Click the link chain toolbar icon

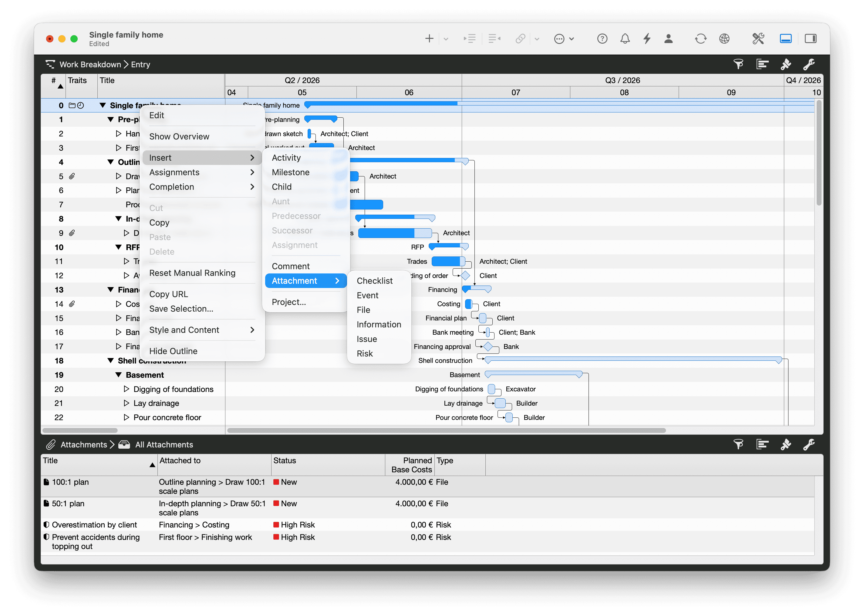(520, 39)
